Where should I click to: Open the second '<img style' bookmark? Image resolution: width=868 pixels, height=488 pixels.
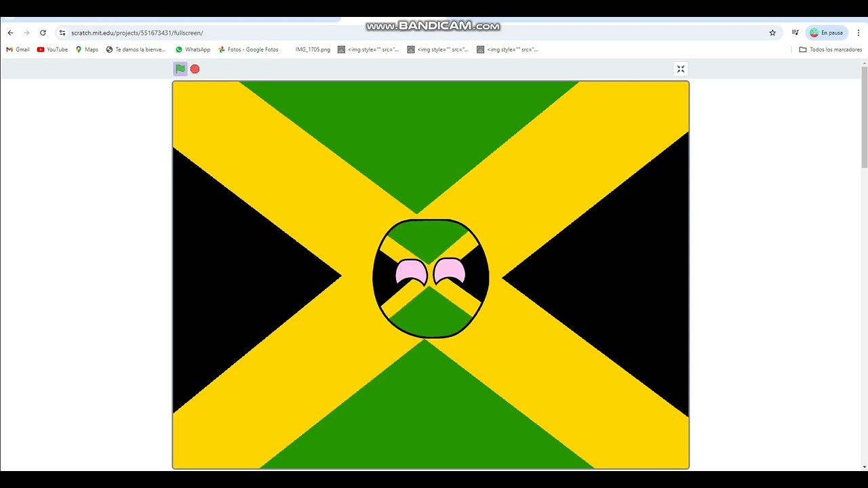(x=438, y=49)
